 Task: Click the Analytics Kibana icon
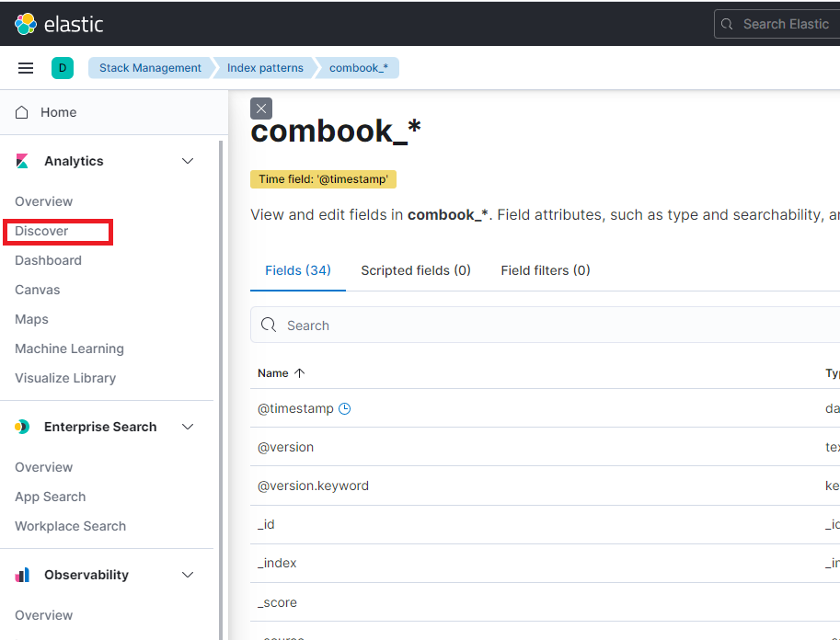22,161
